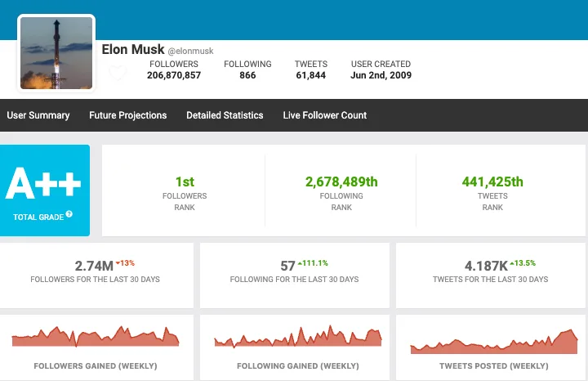Click the Elon Musk profile name
Screen dimensions: 588x381
133,49
